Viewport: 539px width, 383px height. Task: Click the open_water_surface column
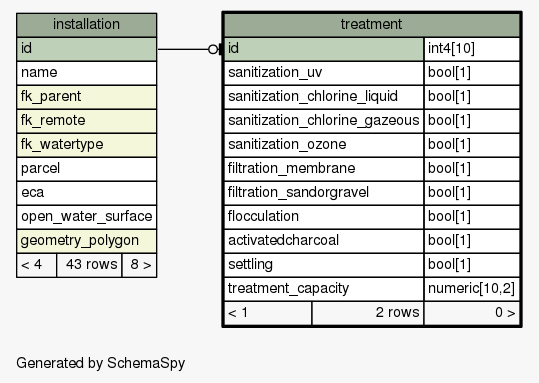87,217
